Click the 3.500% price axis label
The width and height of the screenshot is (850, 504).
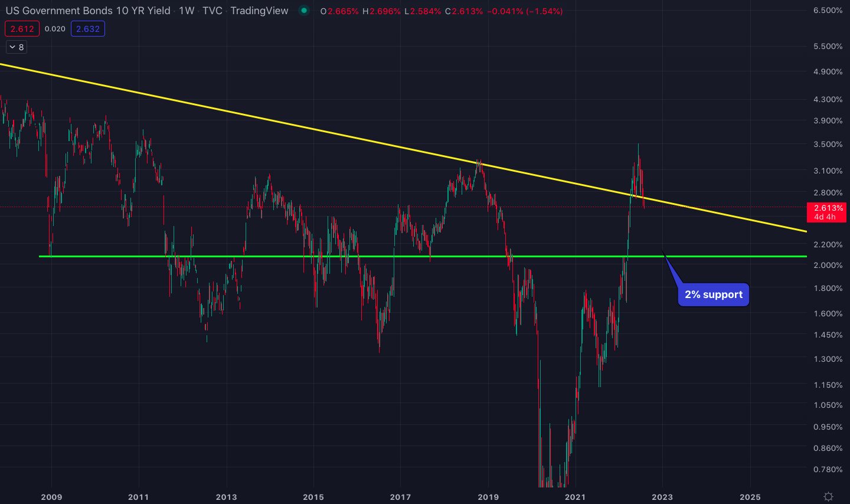coord(828,144)
